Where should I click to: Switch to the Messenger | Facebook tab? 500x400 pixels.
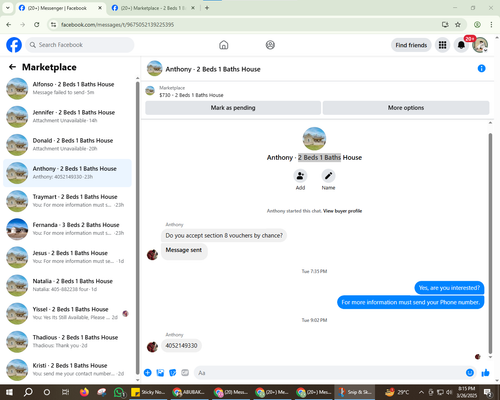click(60, 8)
